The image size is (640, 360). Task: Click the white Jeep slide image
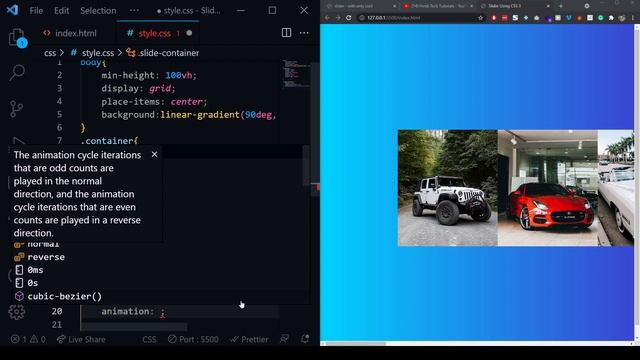click(x=447, y=188)
